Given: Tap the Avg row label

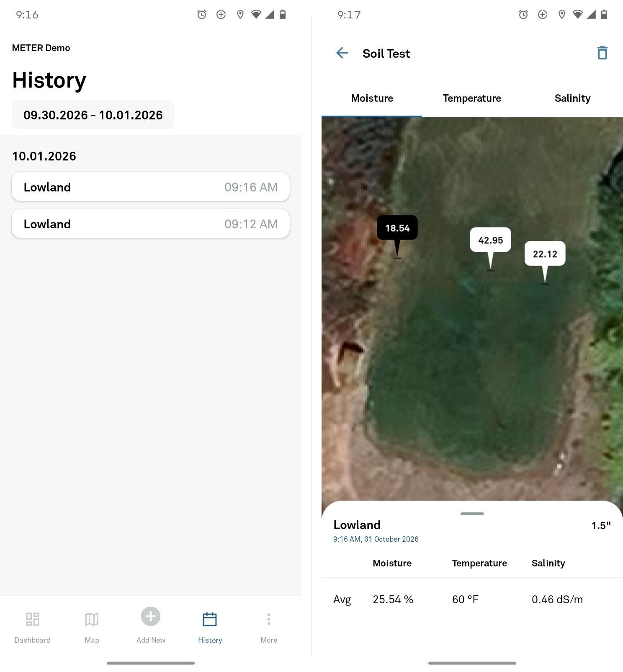Looking at the screenshot, I should click(342, 600).
